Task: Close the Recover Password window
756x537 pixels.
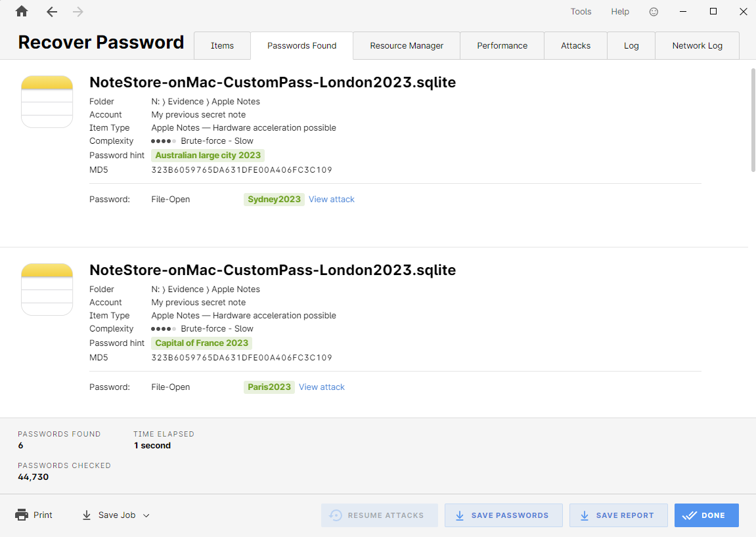Action: [744, 12]
